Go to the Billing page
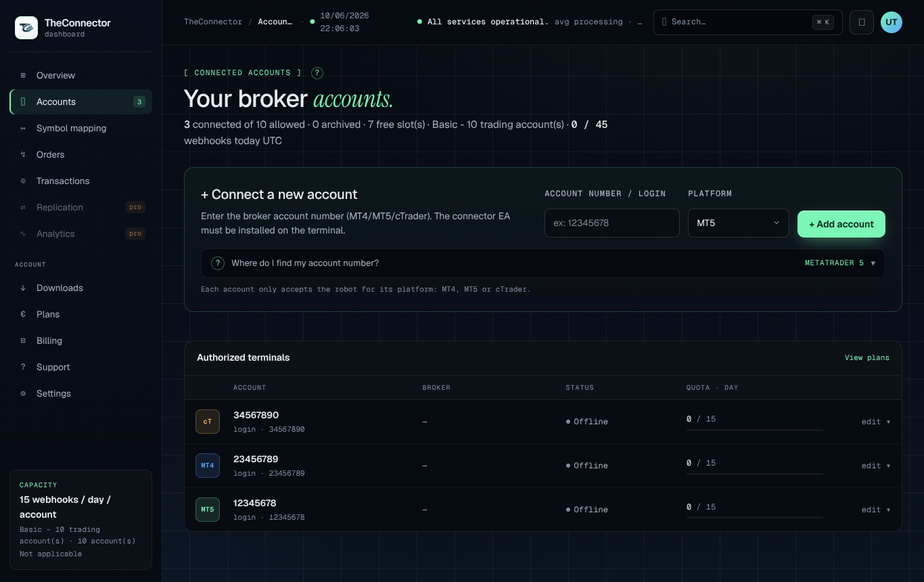This screenshot has width=924, height=582. (80, 340)
